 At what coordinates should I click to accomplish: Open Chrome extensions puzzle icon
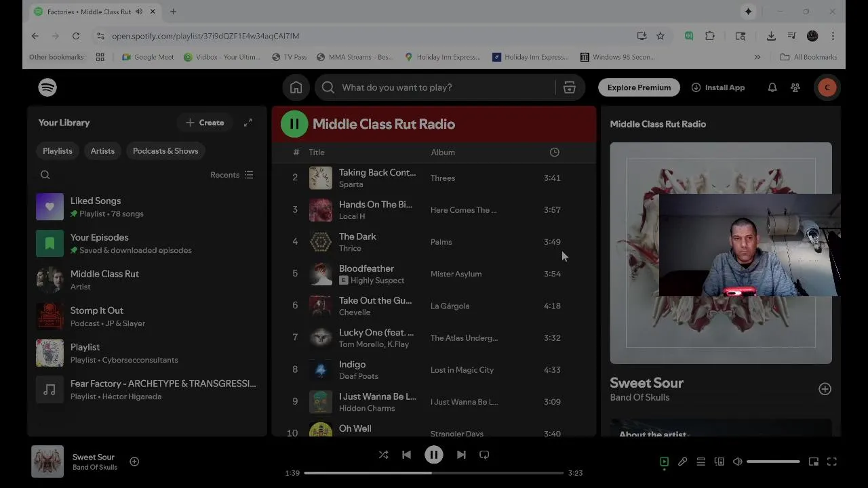click(709, 36)
